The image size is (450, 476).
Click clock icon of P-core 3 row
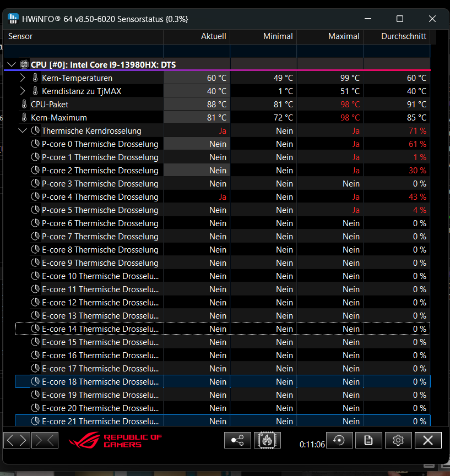coord(35,184)
